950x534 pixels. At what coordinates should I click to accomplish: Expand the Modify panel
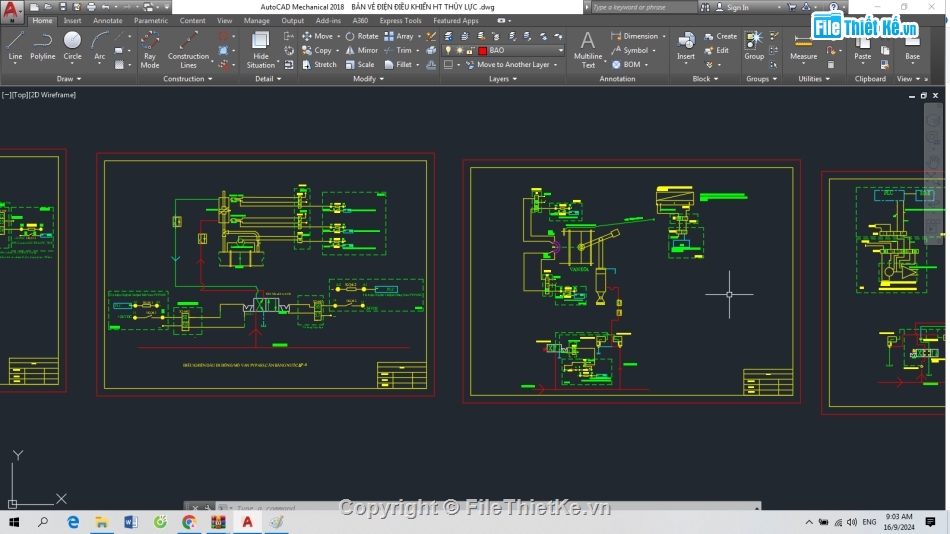[x=368, y=79]
